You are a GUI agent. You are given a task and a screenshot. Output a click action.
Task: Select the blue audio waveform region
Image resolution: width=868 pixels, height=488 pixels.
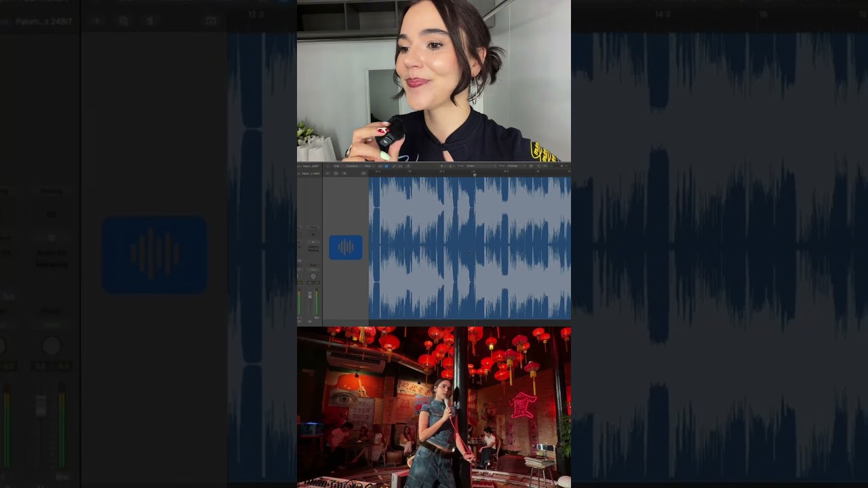[x=470, y=248]
